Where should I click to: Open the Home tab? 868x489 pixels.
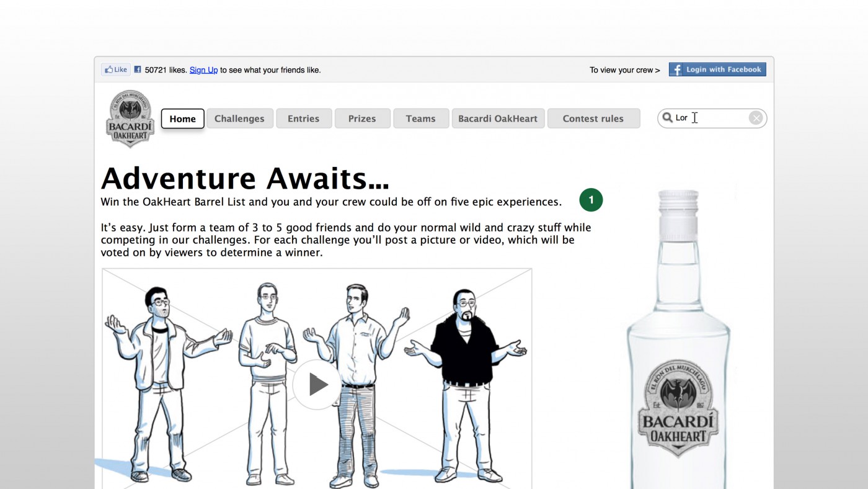183,119
